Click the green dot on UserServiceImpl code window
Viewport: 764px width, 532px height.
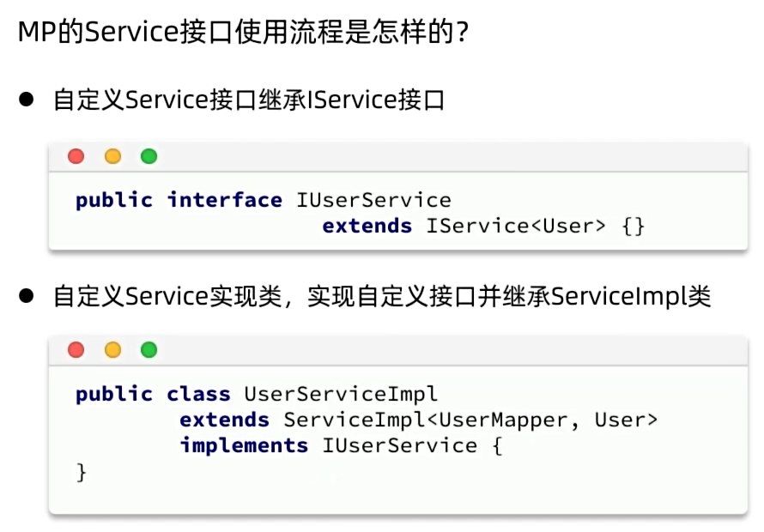click(149, 350)
